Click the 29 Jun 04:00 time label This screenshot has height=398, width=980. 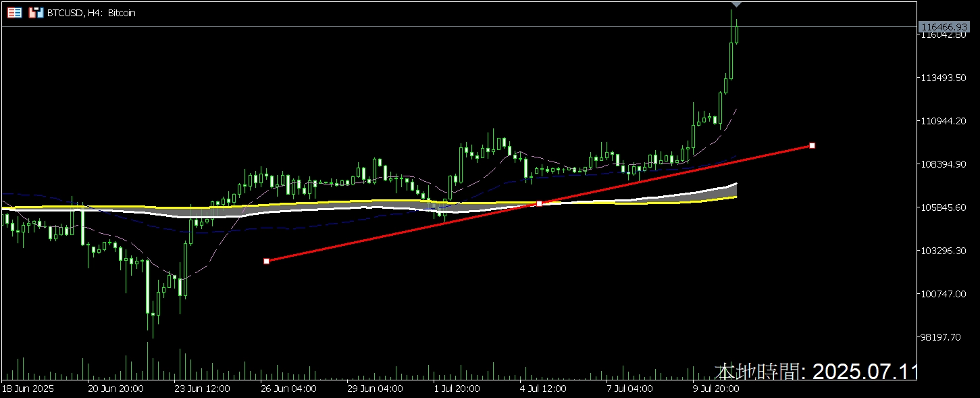pos(376,389)
